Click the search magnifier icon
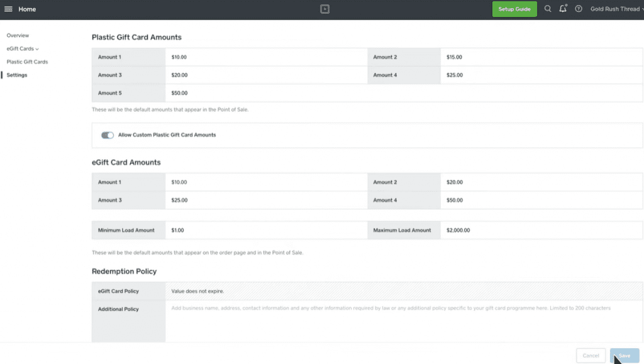This screenshot has width=644, height=364. [x=548, y=9]
